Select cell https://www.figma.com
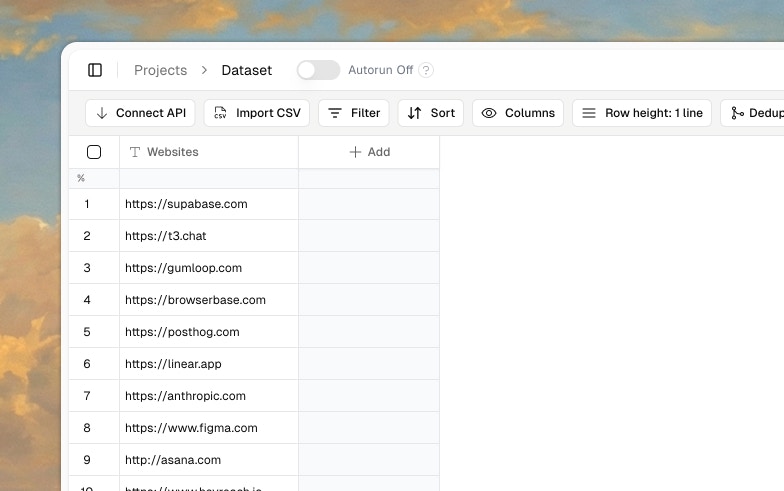This screenshot has height=491, width=784. click(x=209, y=428)
